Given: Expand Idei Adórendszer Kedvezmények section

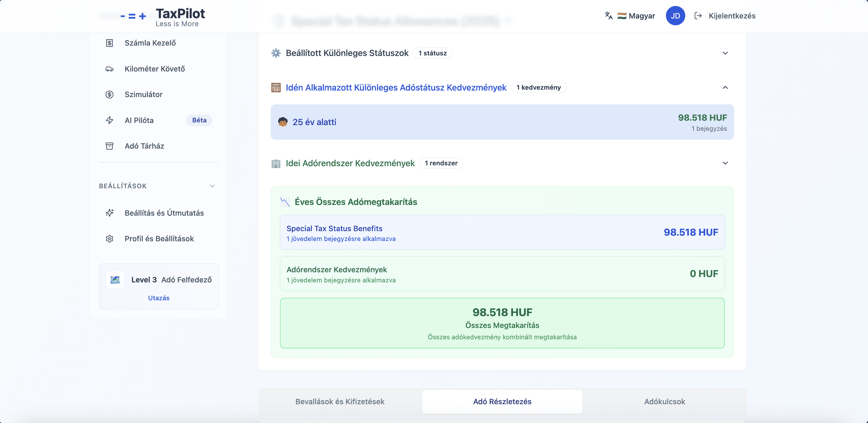Looking at the screenshot, I should pos(725,163).
